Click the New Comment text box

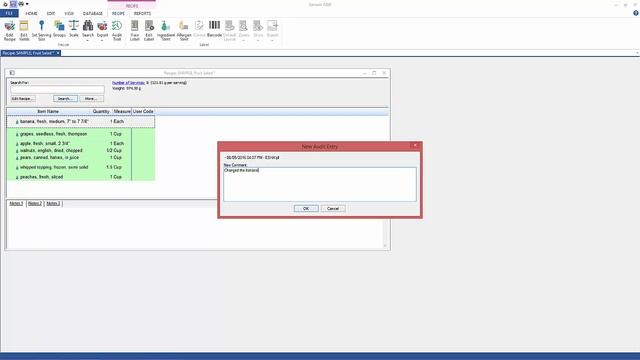click(320, 184)
